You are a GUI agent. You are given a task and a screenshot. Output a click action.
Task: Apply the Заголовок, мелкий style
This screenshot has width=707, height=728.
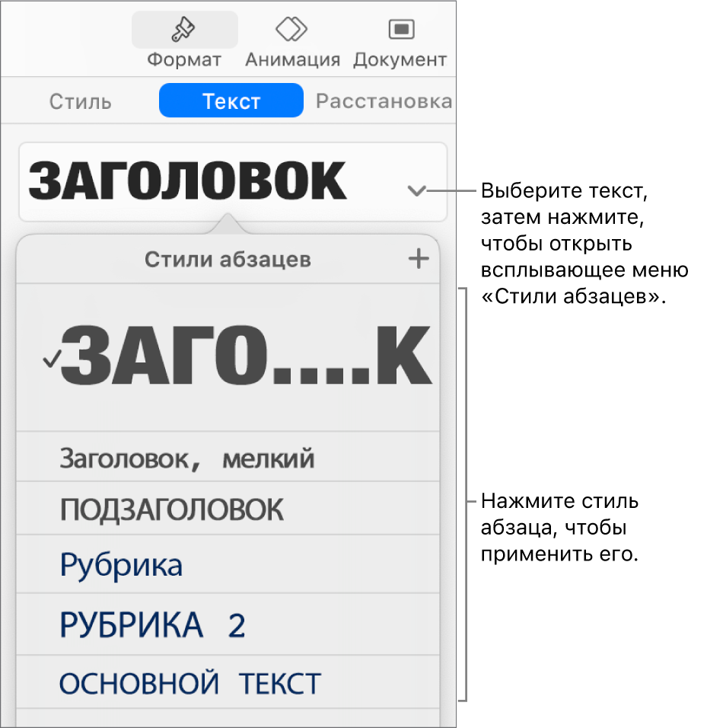pyautogui.click(x=228, y=457)
